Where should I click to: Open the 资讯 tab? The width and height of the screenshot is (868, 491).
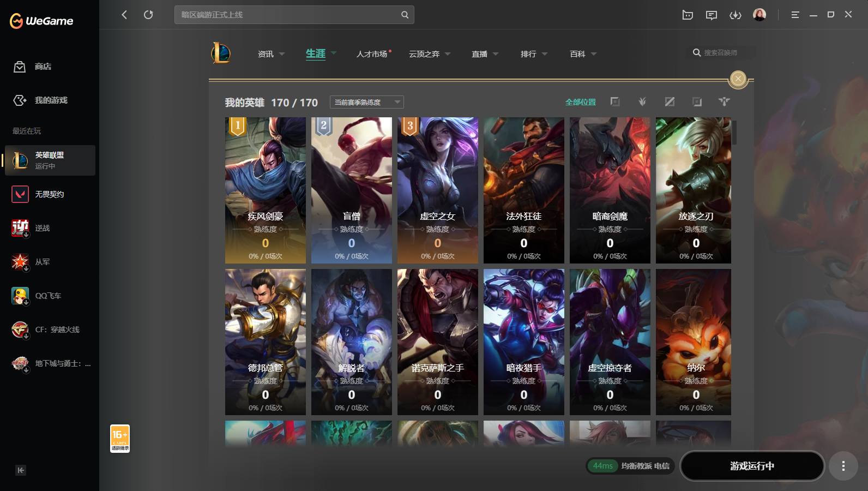coord(266,54)
